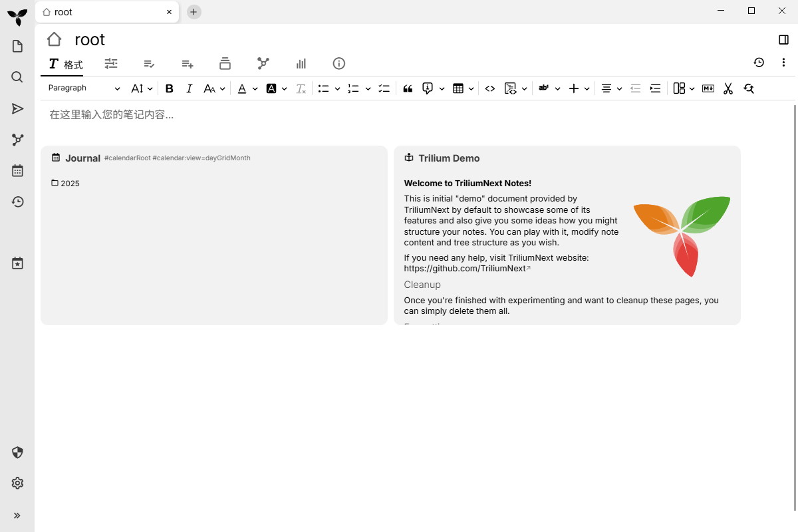Apply font color with the underlined A
Image resolution: width=798 pixels, height=532 pixels.
tap(242, 88)
